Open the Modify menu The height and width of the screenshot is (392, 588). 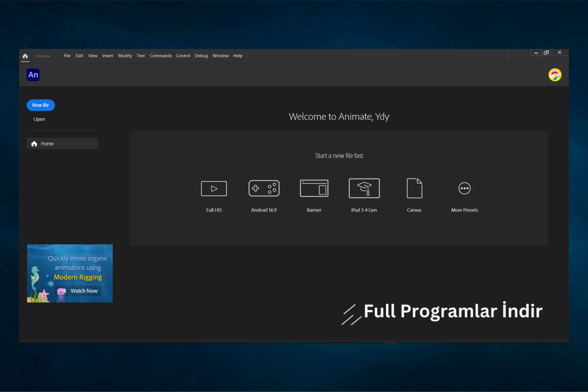tap(125, 56)
